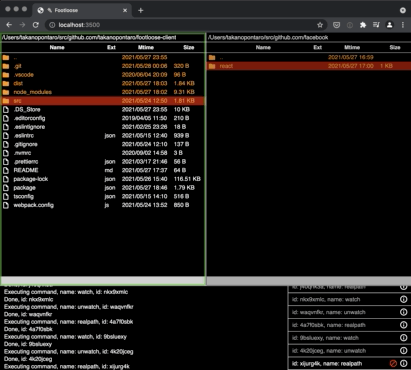Select the package json file row
Image resolution: width=411 pixels, height=370 pixels.
click(103, 188)
